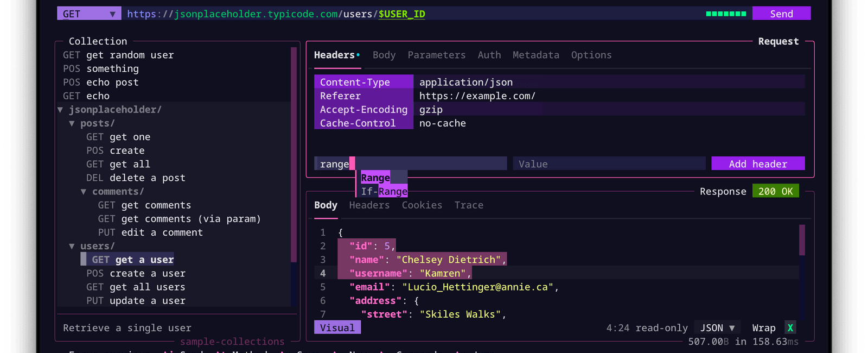This screenshot has height=353, width=868.
Task: Click the header Value input field
Action: pos(609,163)
